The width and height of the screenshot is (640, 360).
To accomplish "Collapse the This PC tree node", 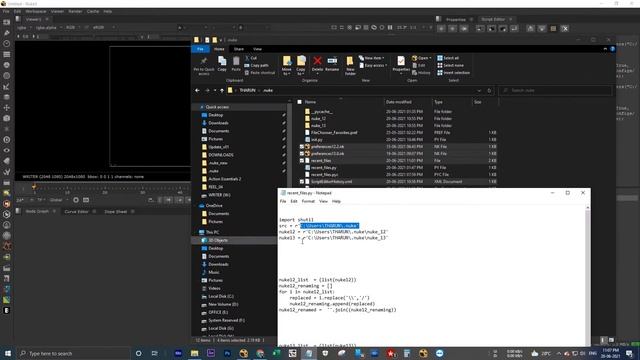I will point(196,232).
